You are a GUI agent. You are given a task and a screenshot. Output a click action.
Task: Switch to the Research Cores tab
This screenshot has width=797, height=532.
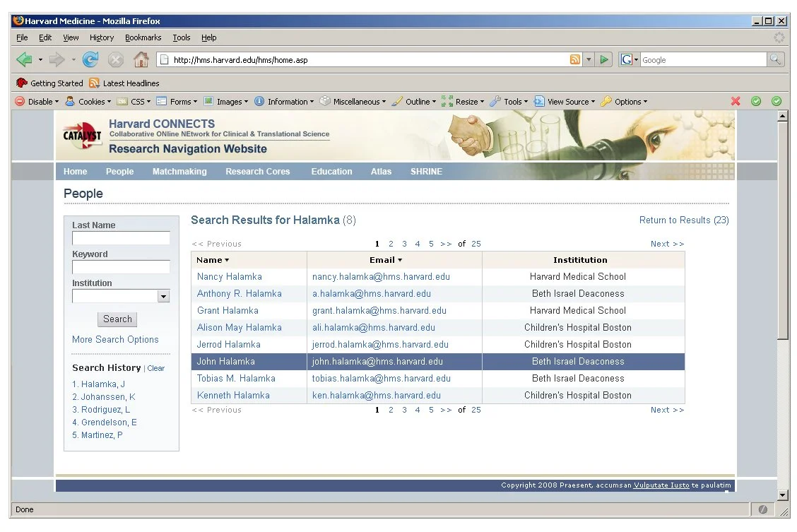pyautogui.click(x=258, y=172)
